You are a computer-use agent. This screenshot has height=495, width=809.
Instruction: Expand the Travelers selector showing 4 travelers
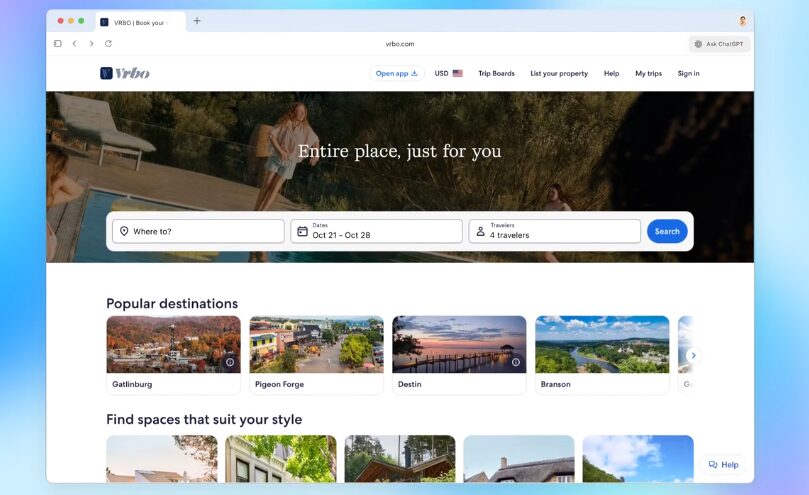(555, 231)
